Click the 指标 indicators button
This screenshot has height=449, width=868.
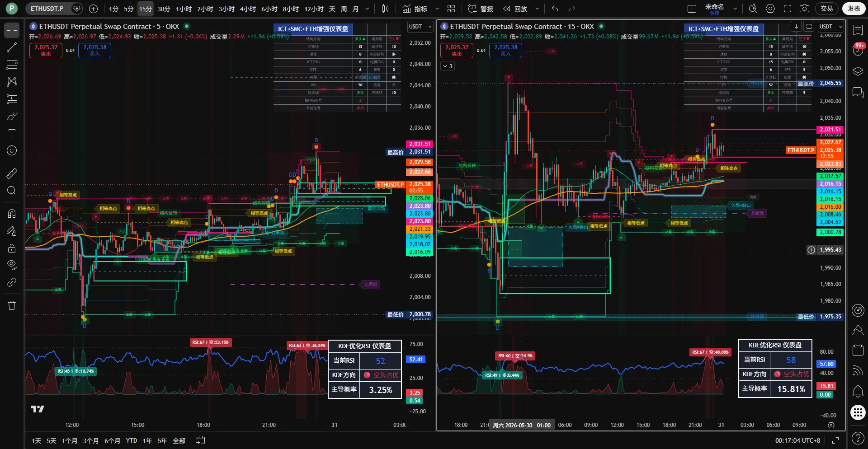coord(415,9)
